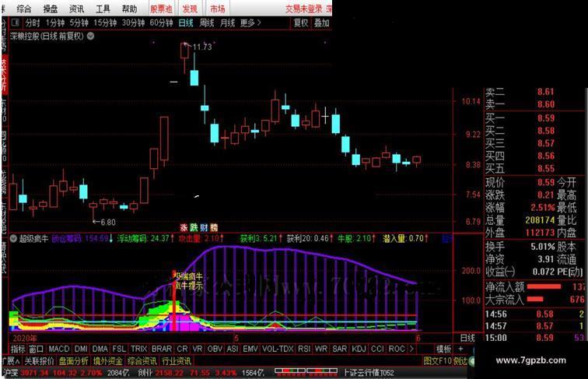Click the 6.80 low price label
Image resolution: width=588 pixels, height=379 pixels.
pos(108,222)
